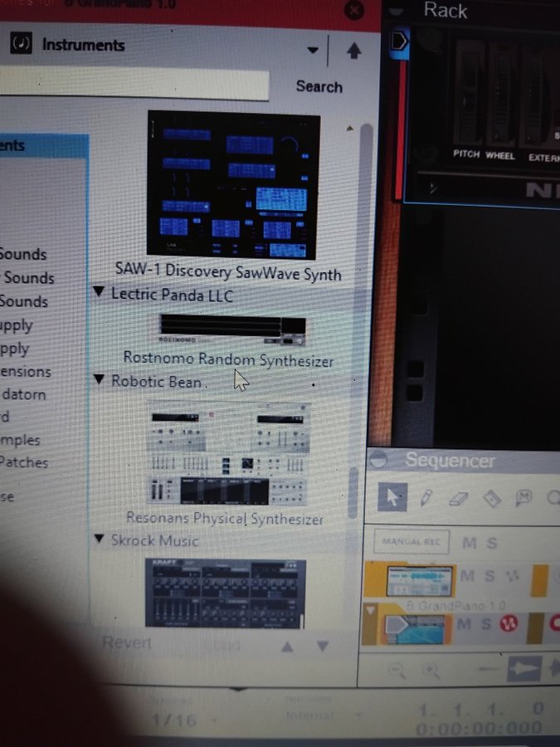Fold the rack device with its arrow tab
Screen dimensions: 560x747
tap(399, 41)
